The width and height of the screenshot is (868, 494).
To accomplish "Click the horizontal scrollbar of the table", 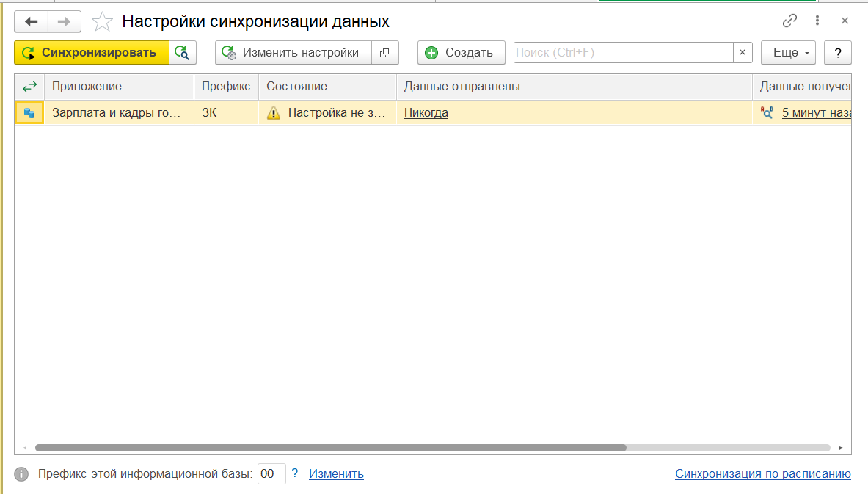I will pos(330,447).
